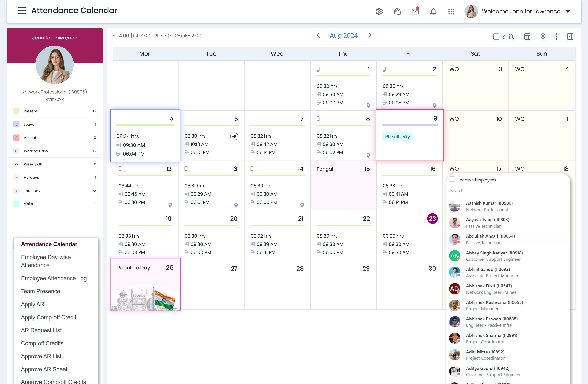
Task: Click the Present count row
Action: point(55,111)
